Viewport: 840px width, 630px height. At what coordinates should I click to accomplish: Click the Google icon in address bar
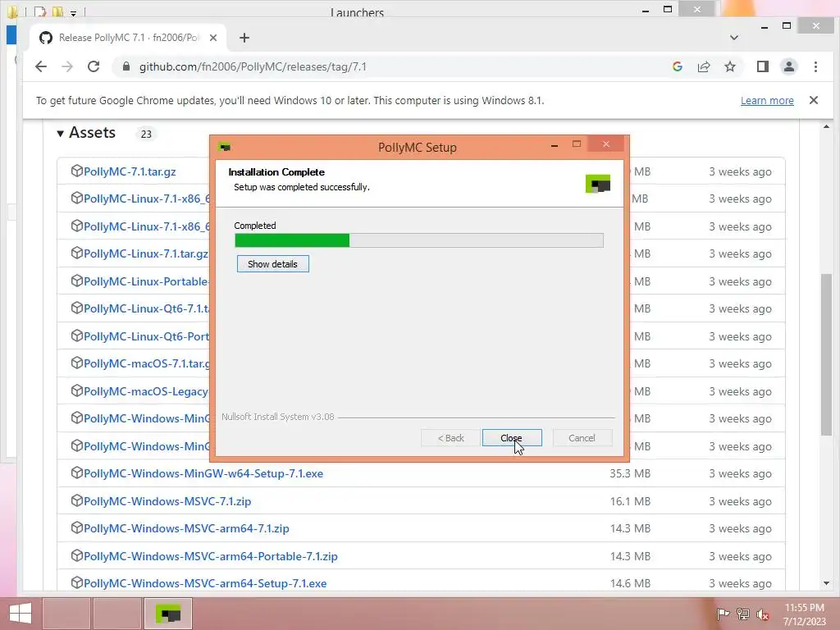(677, 66)
